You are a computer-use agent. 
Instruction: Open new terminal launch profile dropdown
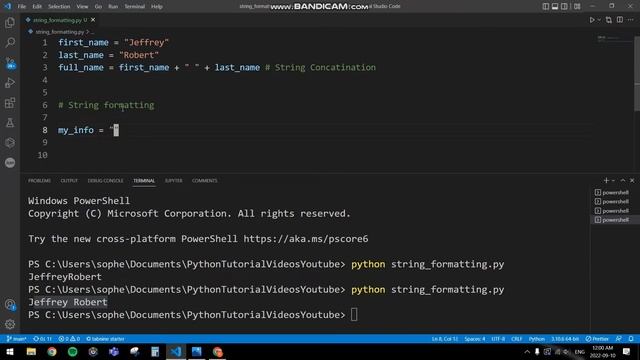coord(613,180)
